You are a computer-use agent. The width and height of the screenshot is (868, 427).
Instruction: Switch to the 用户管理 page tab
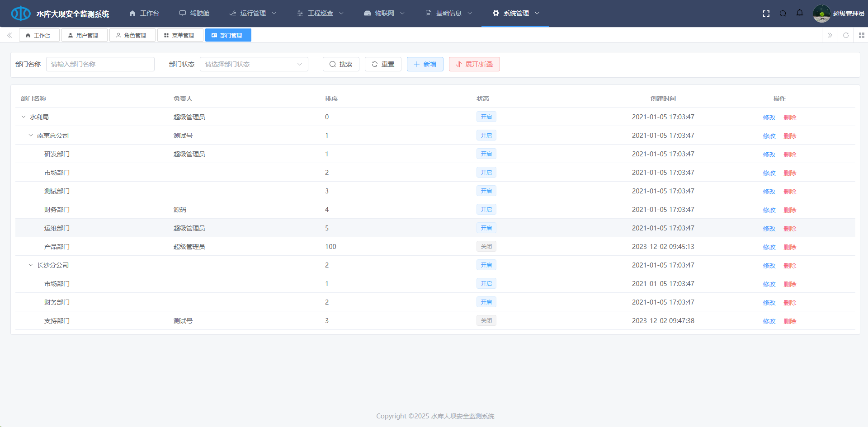[84, 35]
